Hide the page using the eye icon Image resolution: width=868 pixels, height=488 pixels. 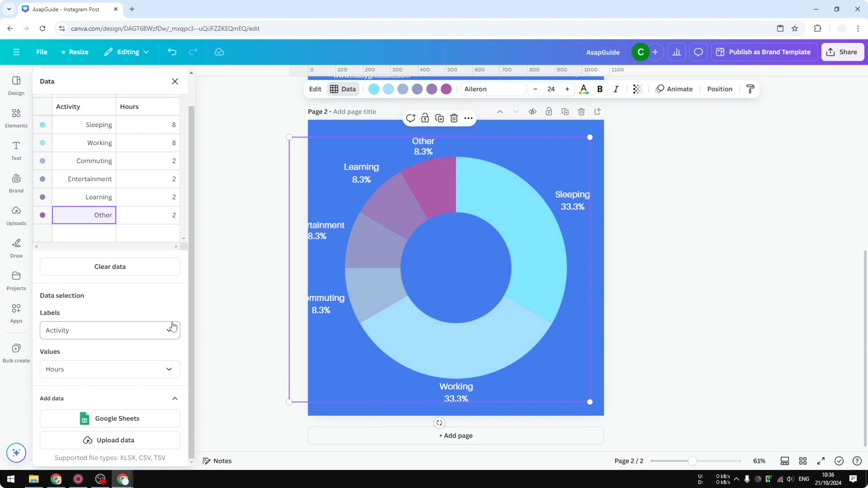(532, 112)
